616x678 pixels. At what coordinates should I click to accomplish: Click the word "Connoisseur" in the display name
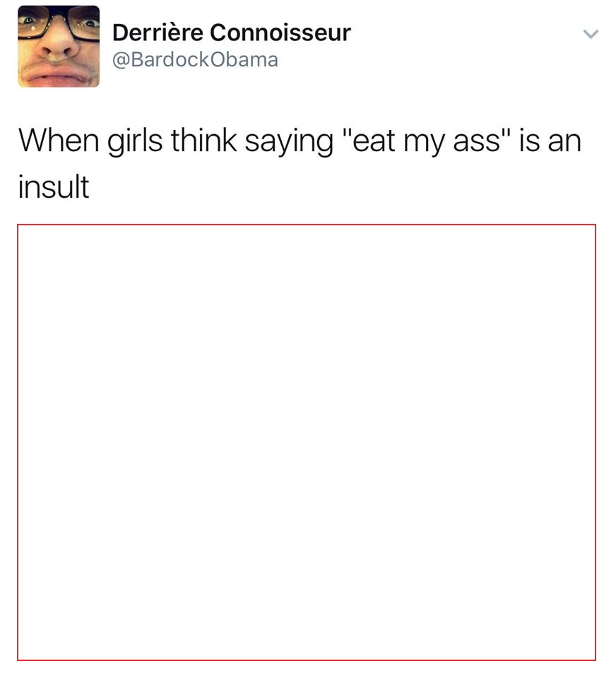pos(280,32)
